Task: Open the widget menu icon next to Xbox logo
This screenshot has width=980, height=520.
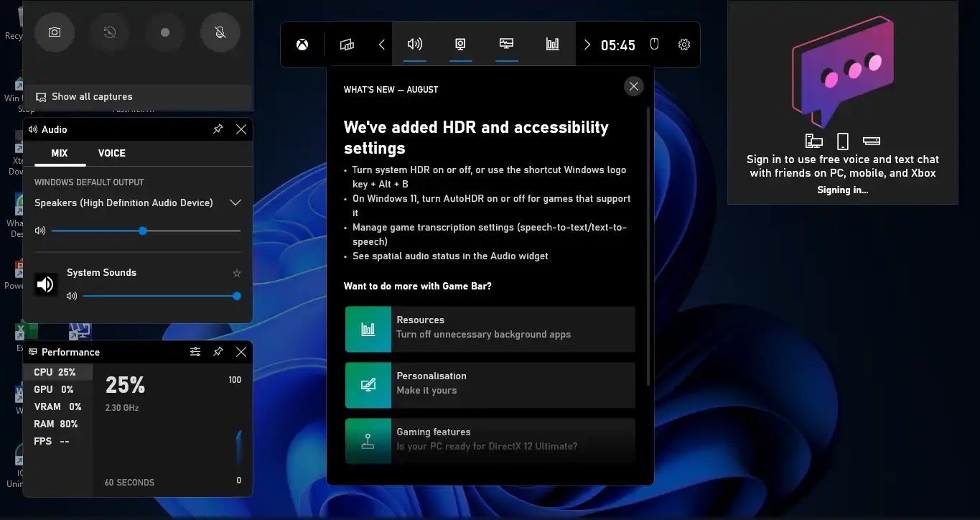Action: (x=347, y=45)
